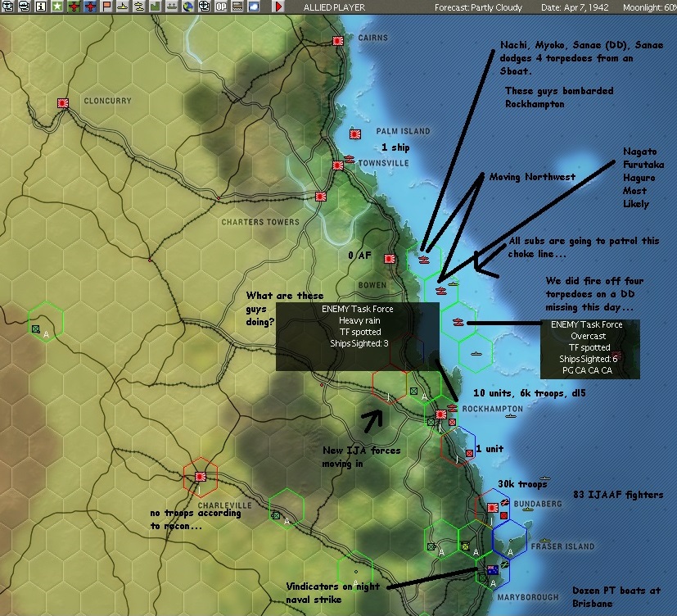The width and height of the screenshot is (677, 616).
Task: Click the 'ALLIED PLAYER' header label
Action: (334, 7)
